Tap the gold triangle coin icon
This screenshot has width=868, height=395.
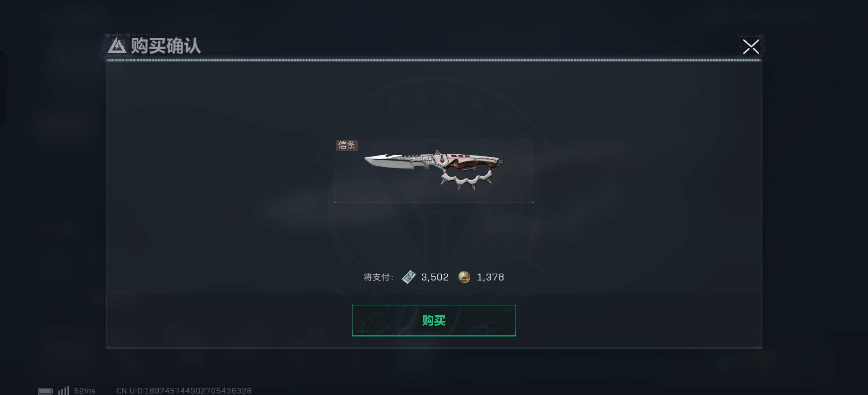[464, 277]
